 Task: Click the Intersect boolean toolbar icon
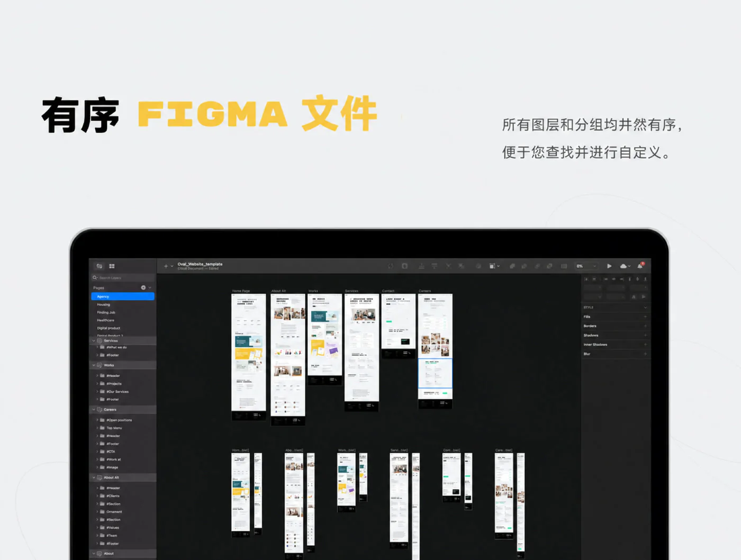537,266
